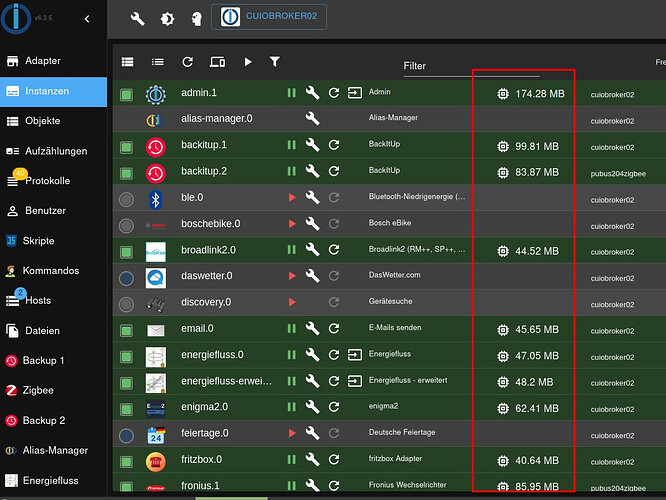Viewport: 666px width, 500px height.
Task: Switch to compact list view icon
Action: 158,62
